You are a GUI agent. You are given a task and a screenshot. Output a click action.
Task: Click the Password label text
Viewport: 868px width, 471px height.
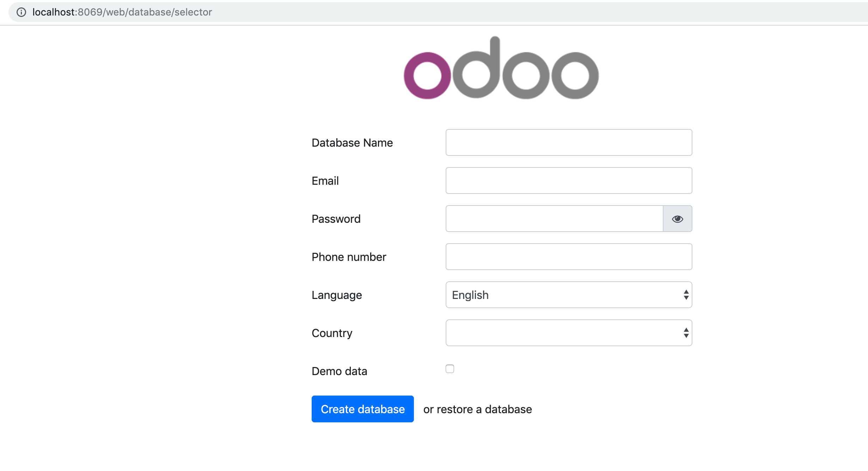[336, 219]
